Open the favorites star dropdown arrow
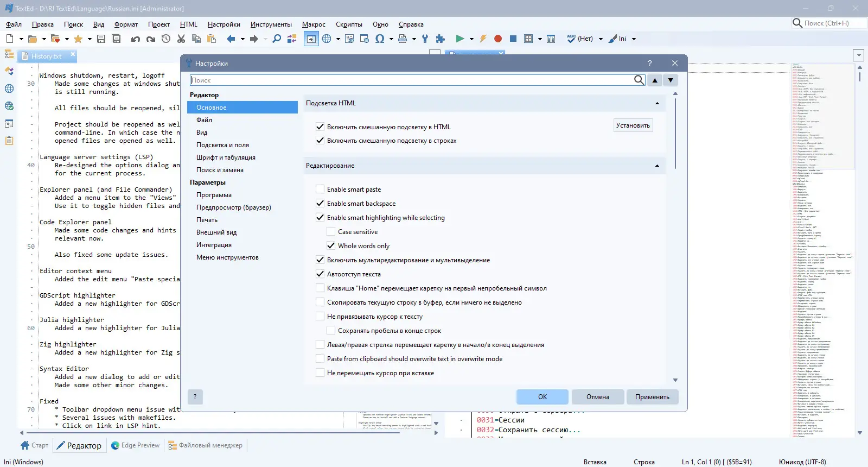Viewport: 868px width, 467px height. coord(90,39)
